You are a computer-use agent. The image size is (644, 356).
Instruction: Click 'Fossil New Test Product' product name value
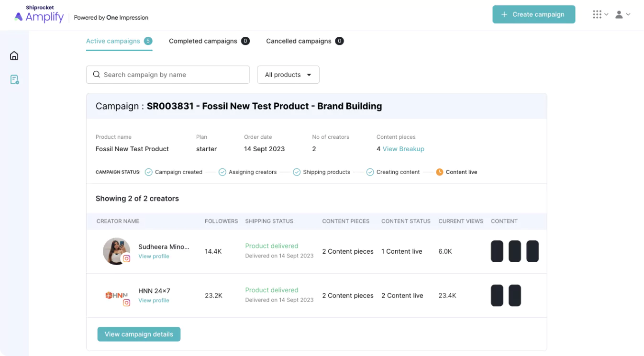tap(132, 149)
